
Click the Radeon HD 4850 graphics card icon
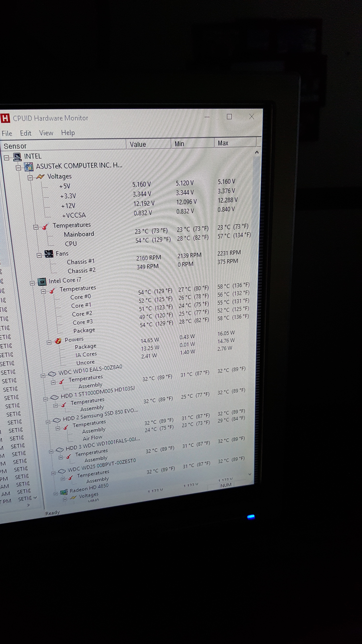[x=64, y=492]
